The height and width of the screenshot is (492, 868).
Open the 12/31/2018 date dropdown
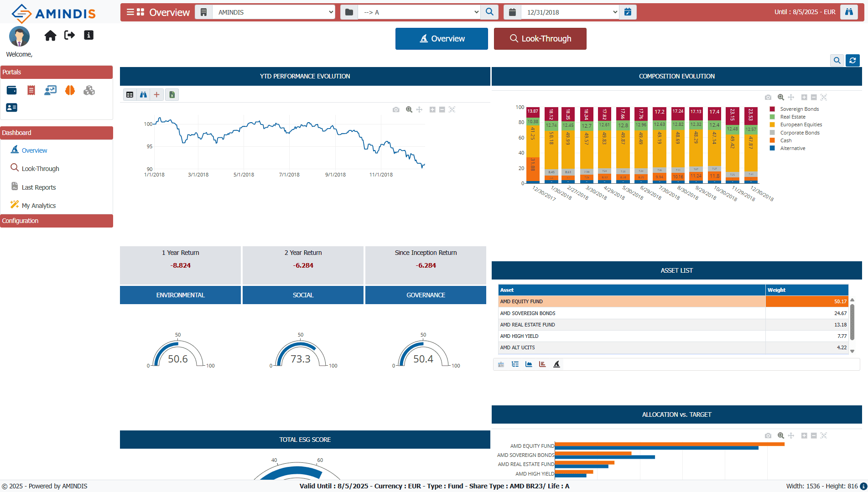point(570,12)
